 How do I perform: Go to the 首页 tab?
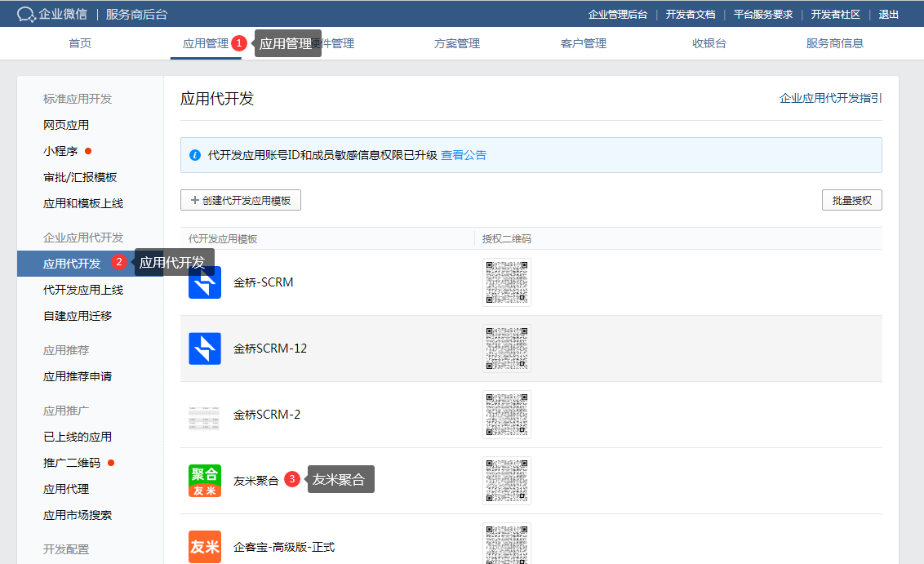[80, 43]
